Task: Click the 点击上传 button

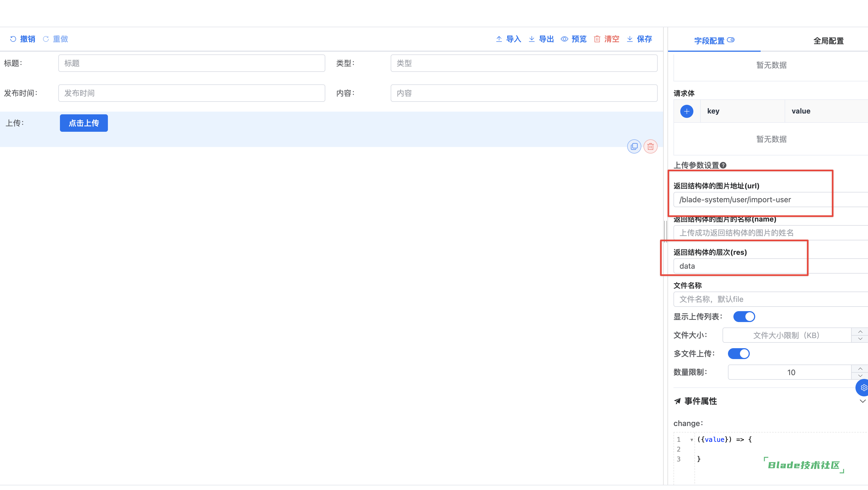Action: tap(84, 123)
